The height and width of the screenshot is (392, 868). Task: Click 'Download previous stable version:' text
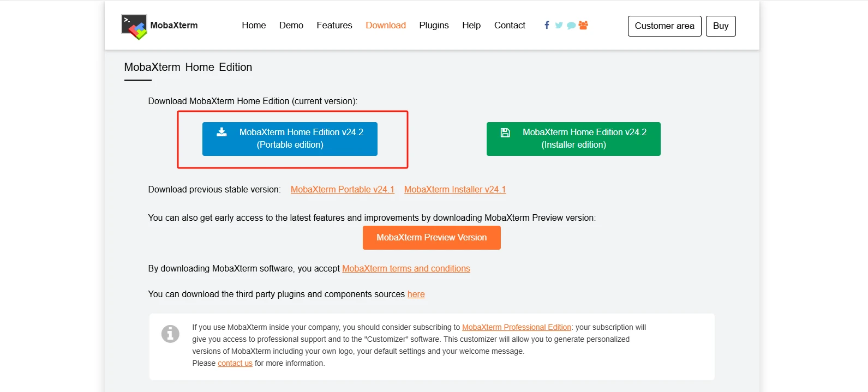tap(214, 189)
